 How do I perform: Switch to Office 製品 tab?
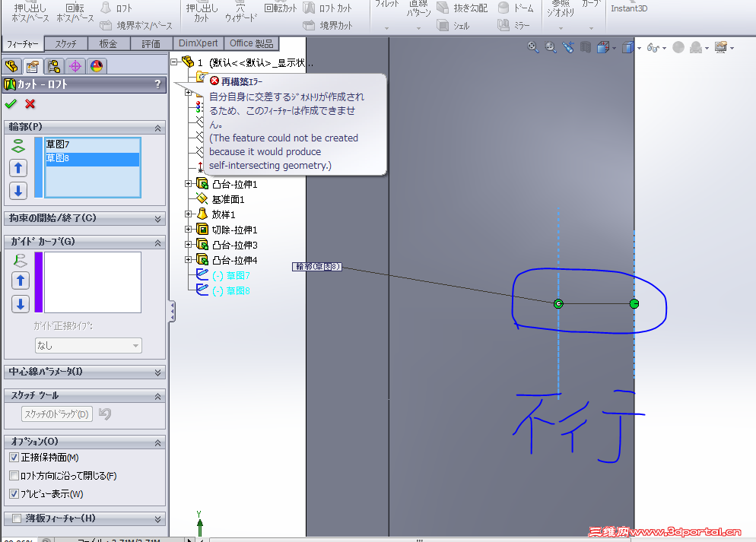251,43
